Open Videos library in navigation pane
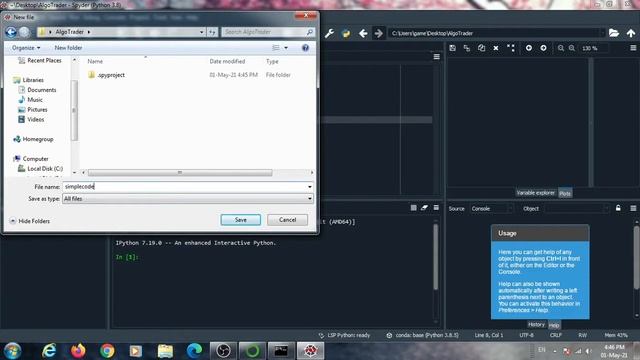Viewport: 640px width, 360px height. pos(31,120)
